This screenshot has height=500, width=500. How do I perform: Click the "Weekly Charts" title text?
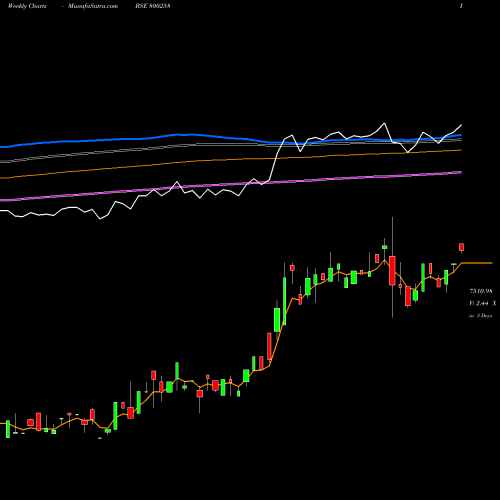pos(27,6)
